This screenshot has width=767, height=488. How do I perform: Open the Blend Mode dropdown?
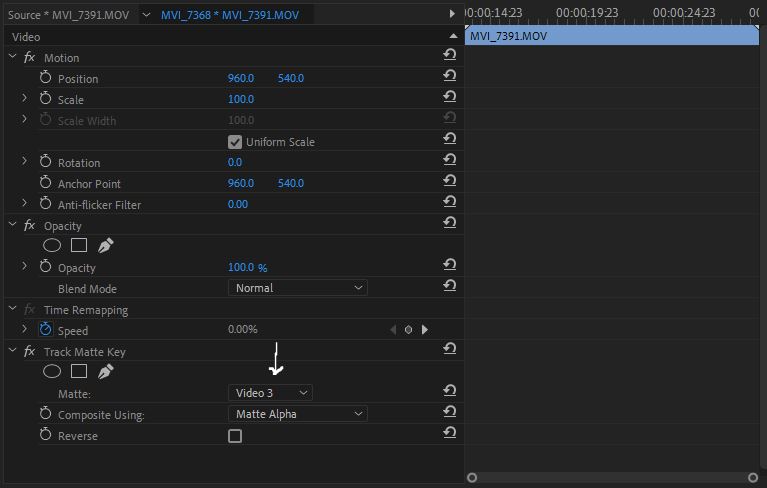point(298,288)
